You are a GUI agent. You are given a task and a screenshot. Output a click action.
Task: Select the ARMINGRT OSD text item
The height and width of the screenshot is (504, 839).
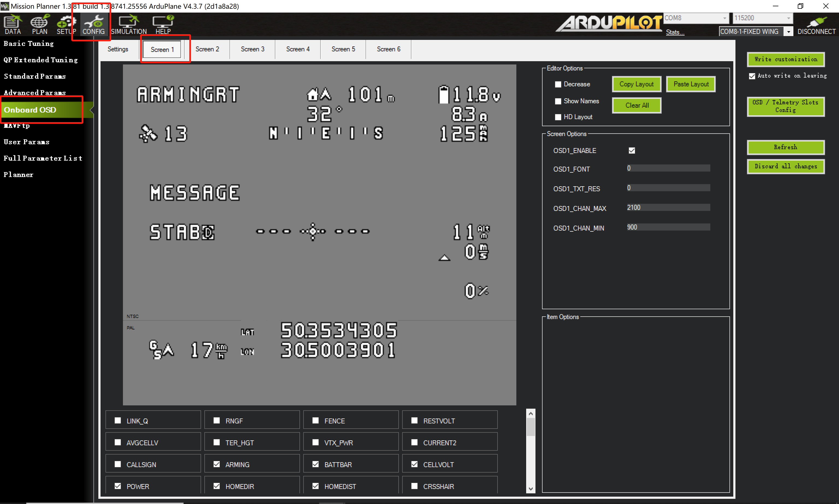click(188, 95)
